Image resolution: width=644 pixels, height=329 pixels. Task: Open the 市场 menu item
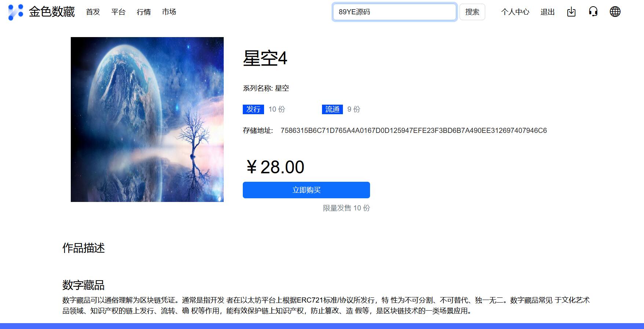[x=169, y=12]
